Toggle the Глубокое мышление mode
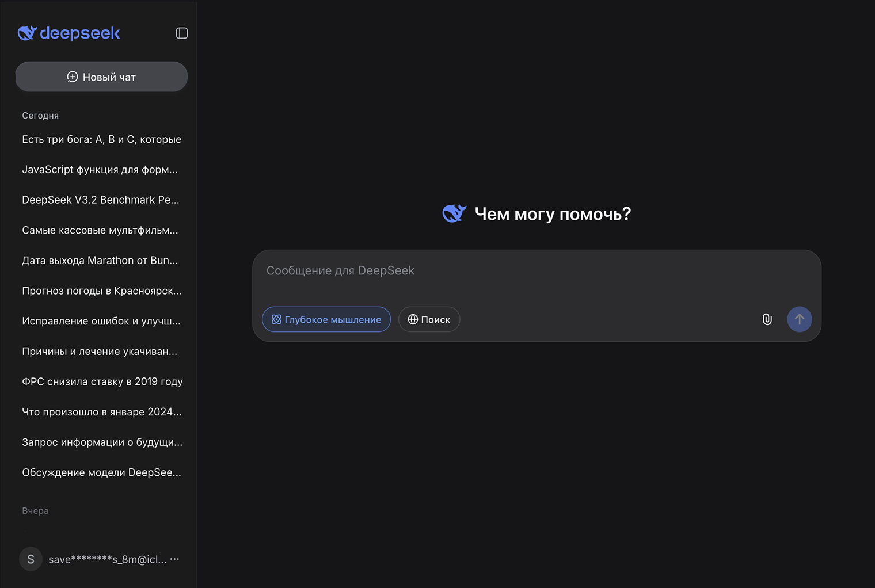875x588 pixels. pos(326,319)
